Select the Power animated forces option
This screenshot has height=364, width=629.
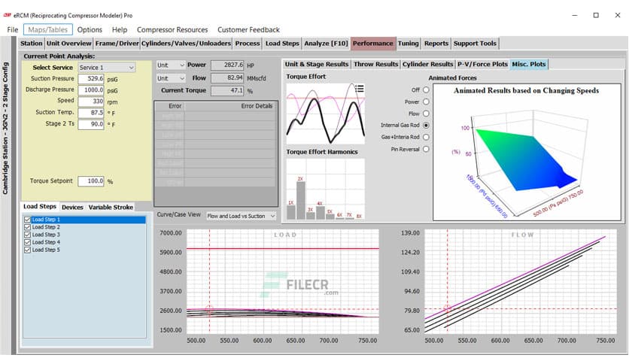point(426,102)
